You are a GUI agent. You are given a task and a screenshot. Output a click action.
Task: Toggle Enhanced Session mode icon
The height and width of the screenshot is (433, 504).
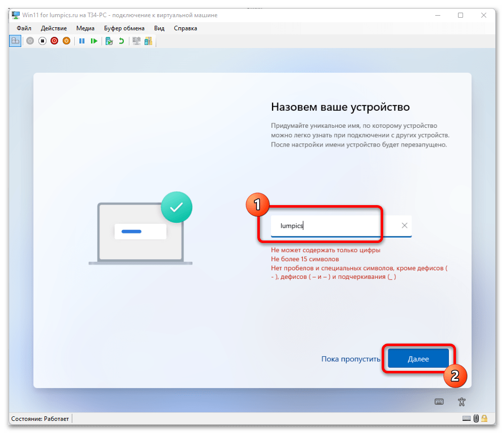tap(136, 41)
